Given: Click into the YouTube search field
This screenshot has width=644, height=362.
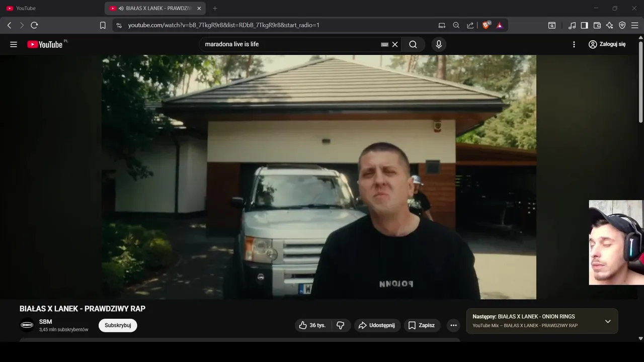Looking at the screenshot, I should coord(291,44).
